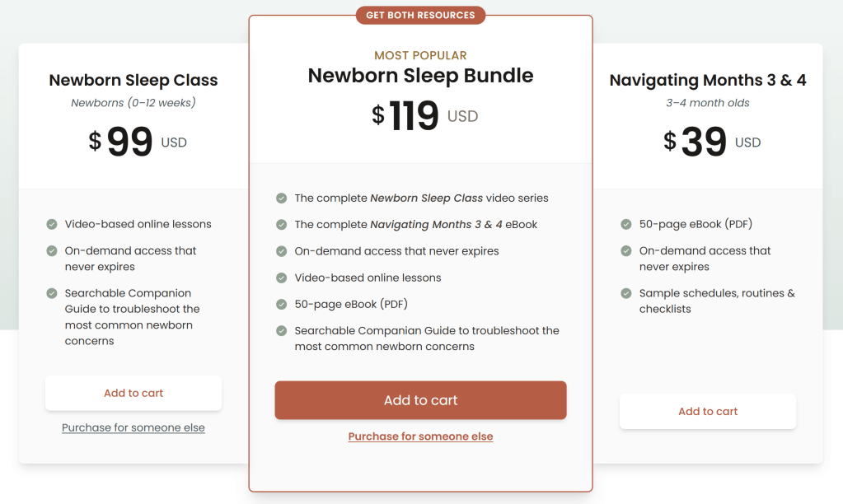Purchase Newborn Sleep Bundle for someone else
Viewport: 843px width, 504px height.
pyautogui.click(x=420, y=436)
